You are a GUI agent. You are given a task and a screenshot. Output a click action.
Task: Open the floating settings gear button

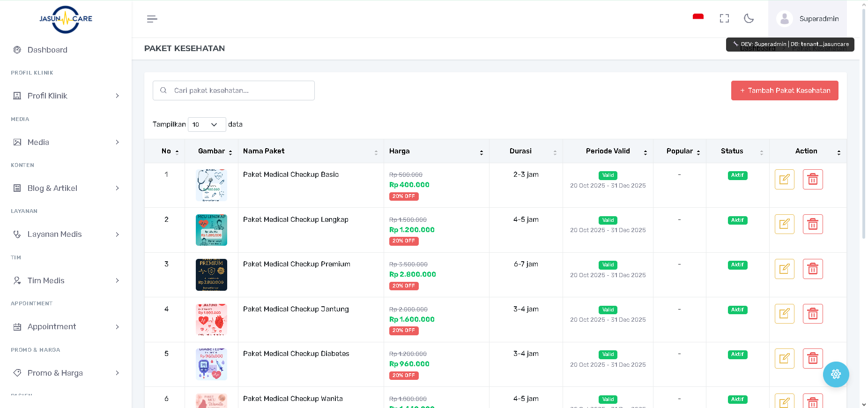(x=836, y=374)
